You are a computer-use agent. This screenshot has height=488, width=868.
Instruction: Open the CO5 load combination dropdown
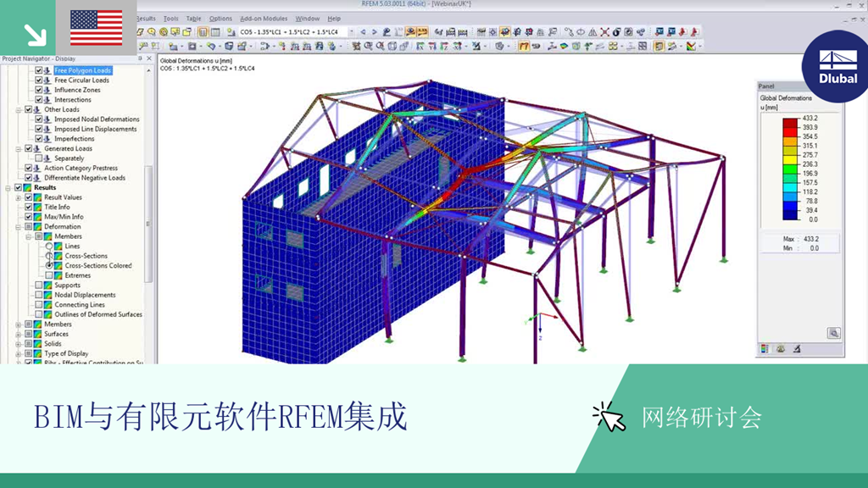click(352, 32)
